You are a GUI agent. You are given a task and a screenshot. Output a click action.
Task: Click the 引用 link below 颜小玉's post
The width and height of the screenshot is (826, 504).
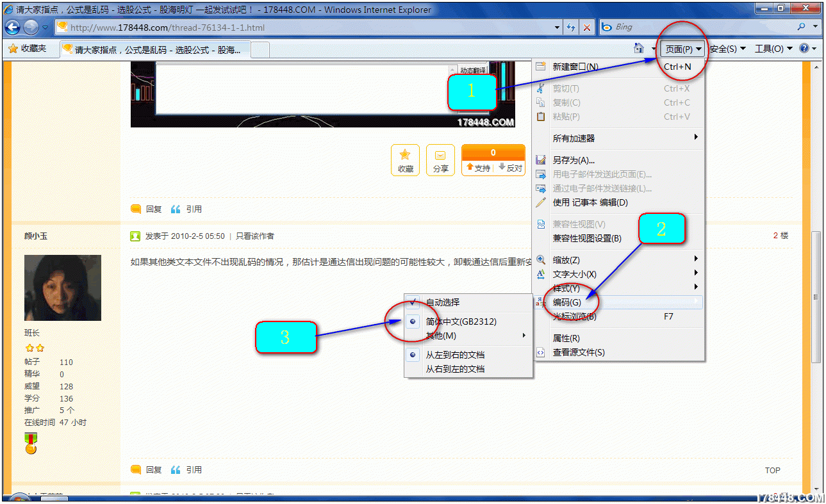194,469
